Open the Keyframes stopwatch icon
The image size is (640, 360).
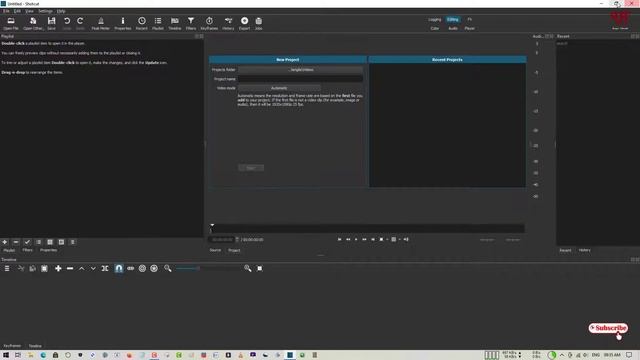click(x=209, y=23)
